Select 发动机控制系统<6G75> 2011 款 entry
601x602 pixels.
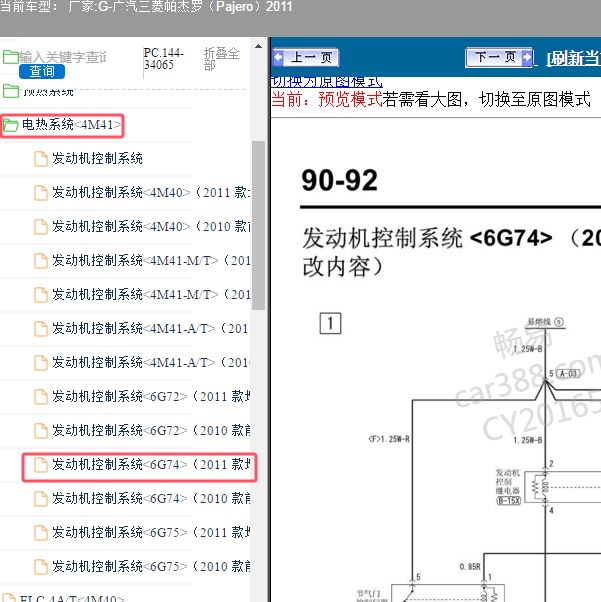point(151,533)
